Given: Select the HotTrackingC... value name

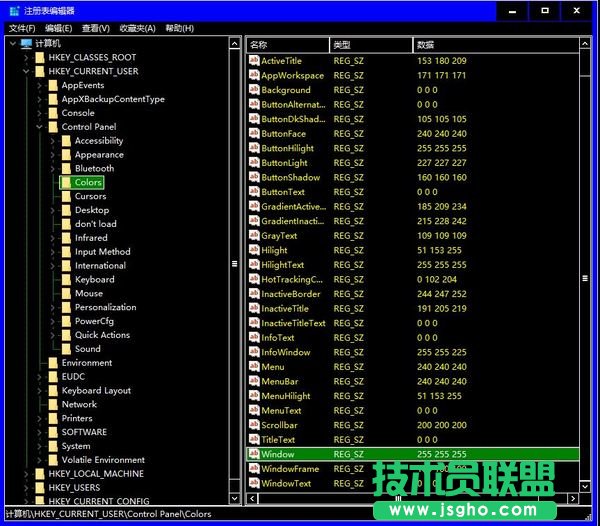Looking at the screenshot, I should (292, 280).
